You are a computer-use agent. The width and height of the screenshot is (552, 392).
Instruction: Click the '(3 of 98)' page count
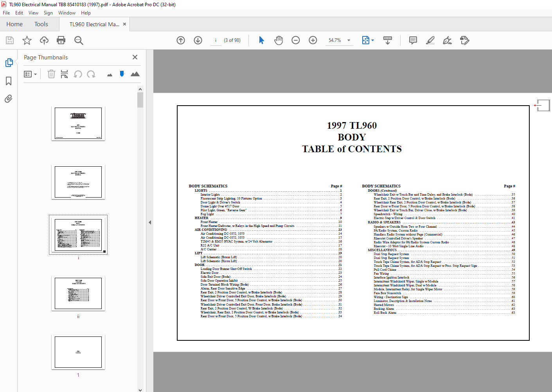click(232, 40)
